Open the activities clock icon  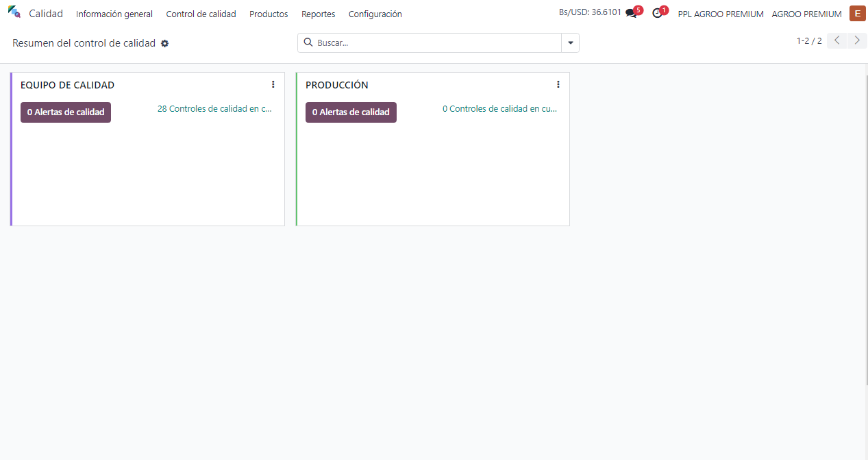pyautogui.click(x=657, y=14)
